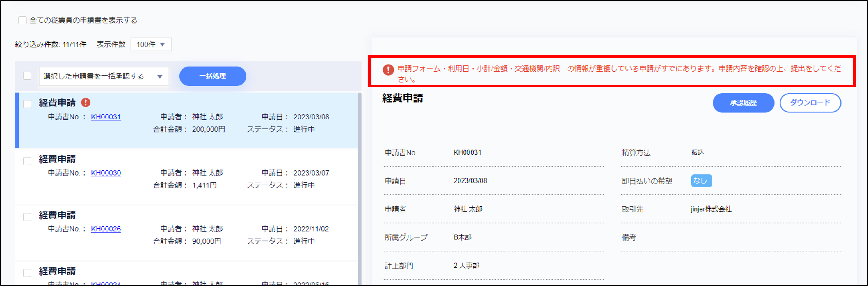Click the 200,000円 total amount
The image size is (868, 286).
click(x=209, y=129)
